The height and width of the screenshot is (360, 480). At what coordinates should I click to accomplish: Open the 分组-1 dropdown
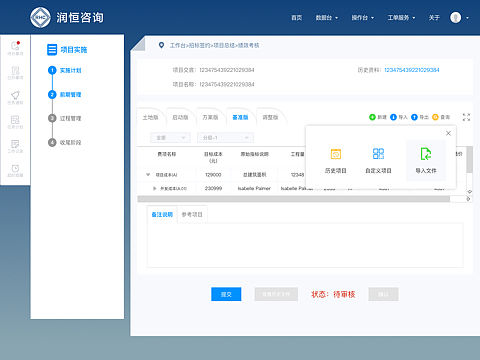point(225,138)
